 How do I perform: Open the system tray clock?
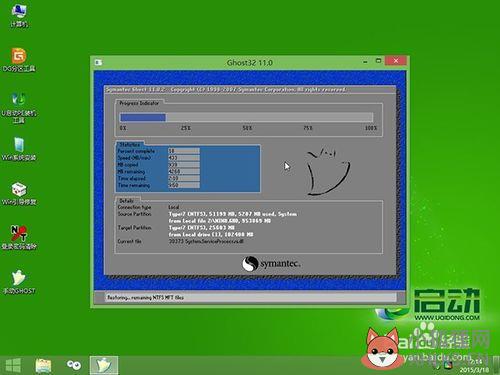[x=475, y=366]
